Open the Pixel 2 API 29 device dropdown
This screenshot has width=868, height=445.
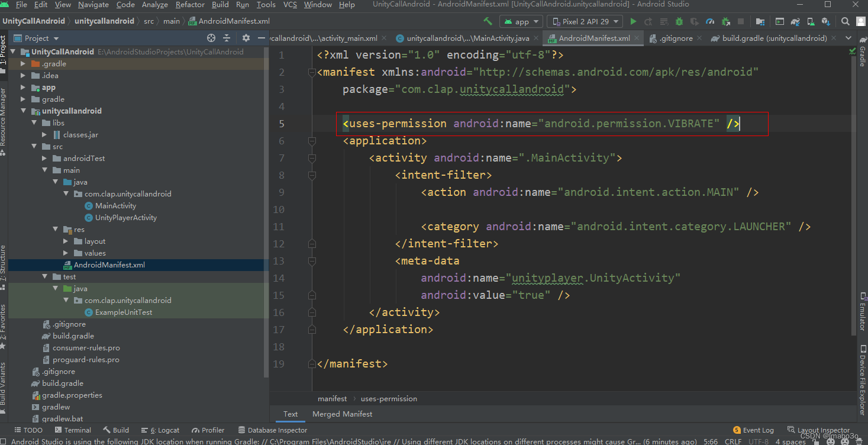[585, 21]
